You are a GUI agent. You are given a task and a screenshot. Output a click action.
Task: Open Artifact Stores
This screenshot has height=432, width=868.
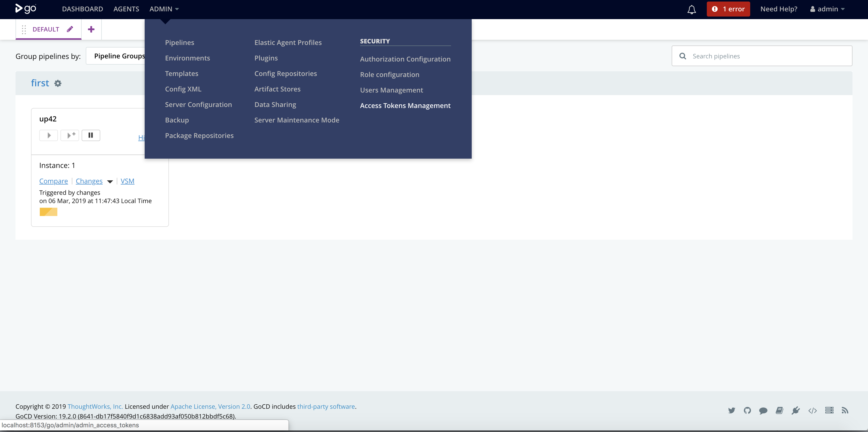(277, 89)
